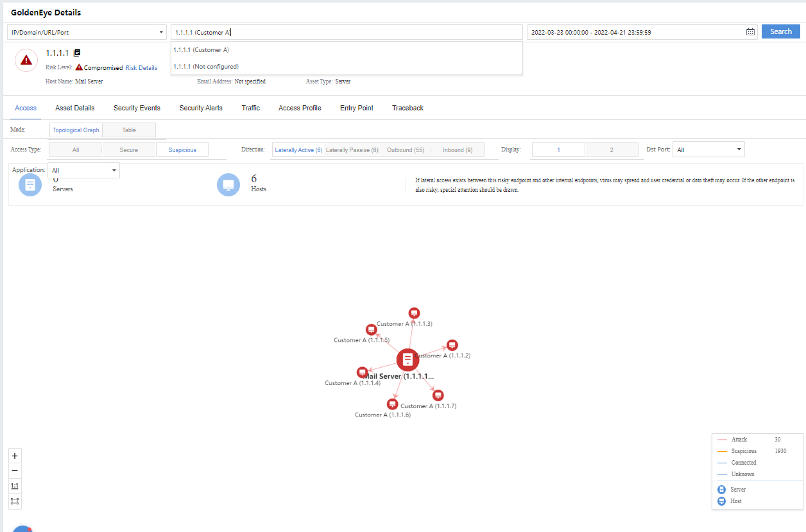Click the copy icon next to 1.1.1.1
806x532 pixels.
tap(77, 53)
